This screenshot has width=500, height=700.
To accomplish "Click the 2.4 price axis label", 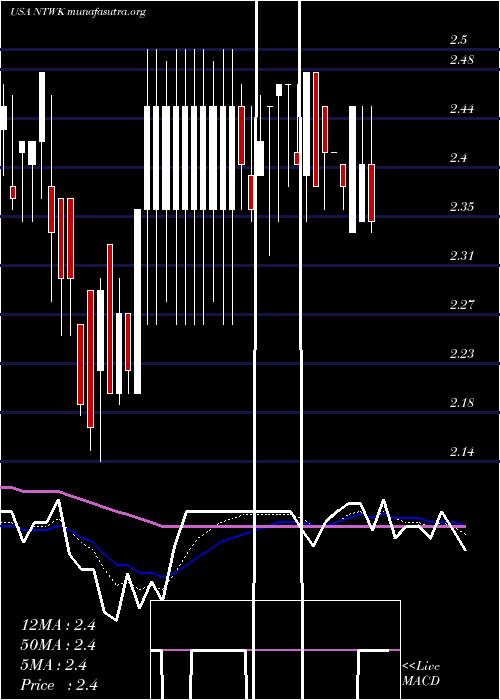I will (458, 158).
